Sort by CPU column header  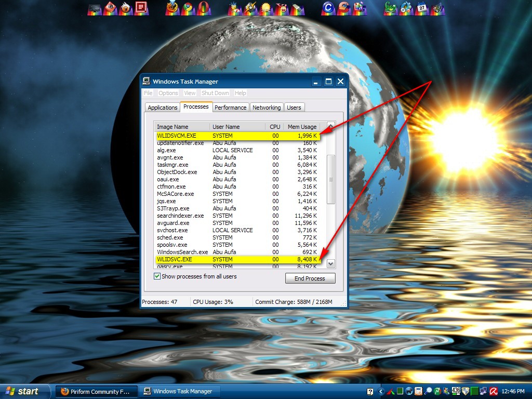click(x=274, y=127)
